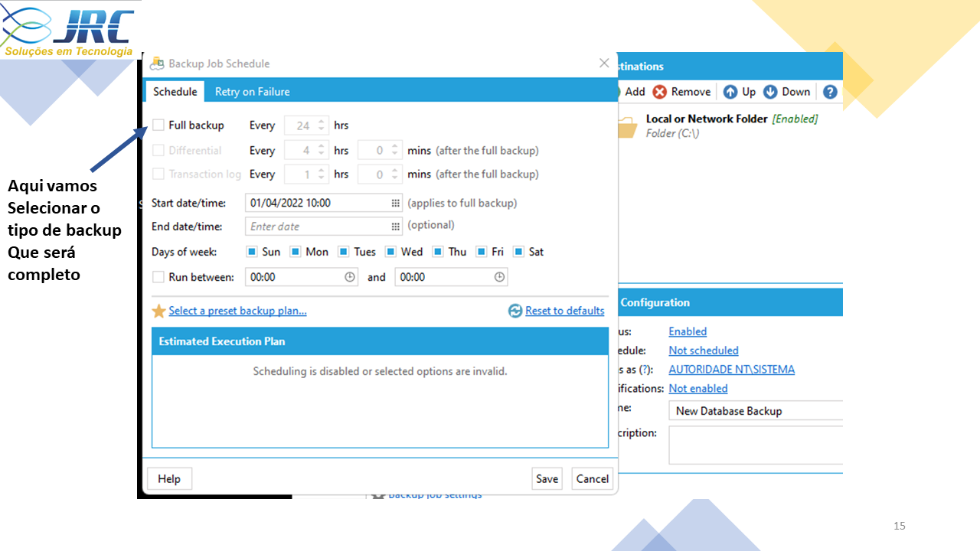Switch to the Schedule tab
This screenshot has height=551, width=980.
(x=175, y=91)
